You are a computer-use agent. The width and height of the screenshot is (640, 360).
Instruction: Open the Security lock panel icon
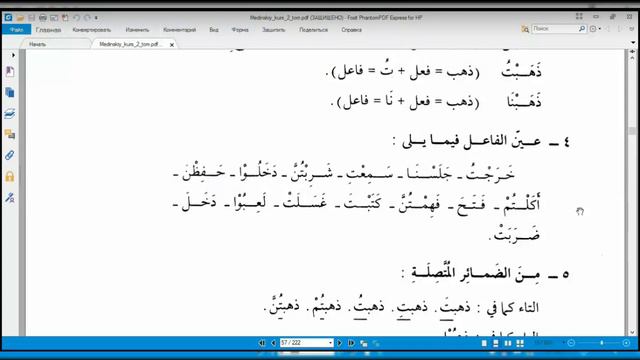[x=10, y=176]
